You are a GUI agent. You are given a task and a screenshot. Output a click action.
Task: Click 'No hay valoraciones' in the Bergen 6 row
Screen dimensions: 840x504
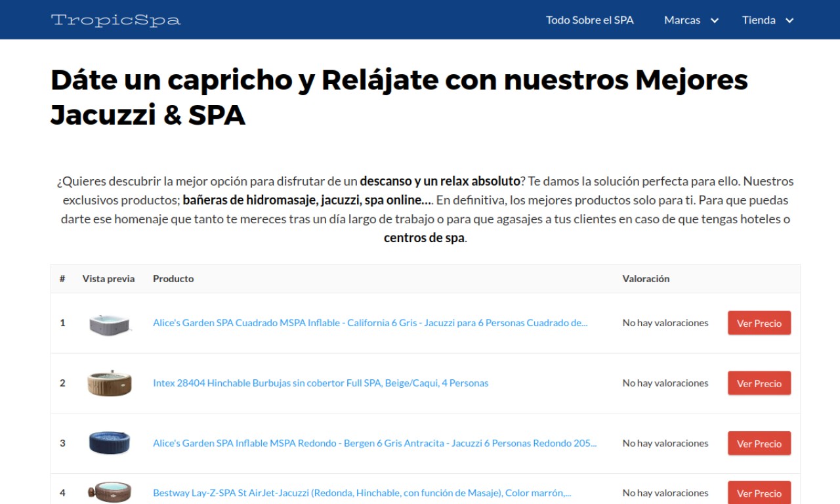tap(665, 444)
